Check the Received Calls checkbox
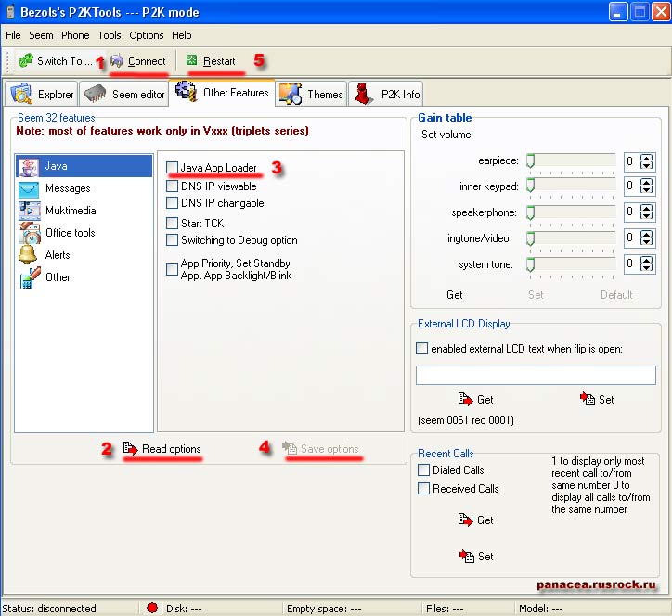672x616 pixels. (x=423, y=488)
